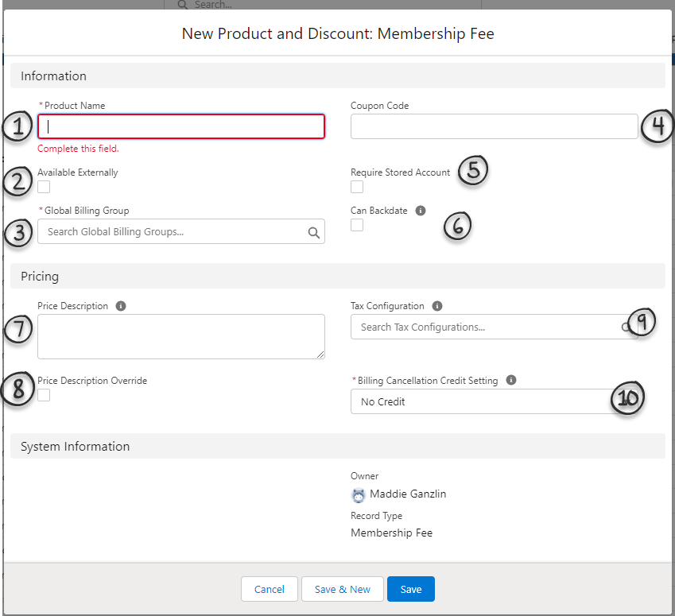The height and width of the screenshot is (616, 675).
Task: Click the Billing Cancellation Credit Setting info icon
Action: coord(510,380)
